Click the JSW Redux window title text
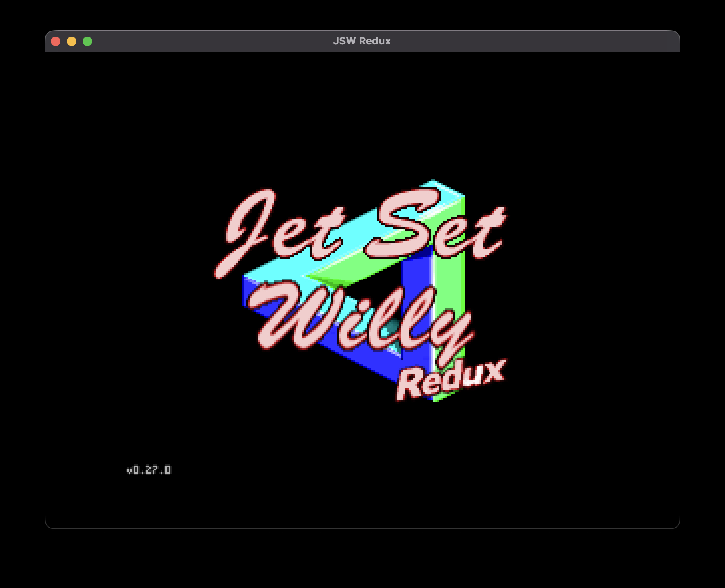Viewport: 725px width, 588px height. tap(362, 41)
